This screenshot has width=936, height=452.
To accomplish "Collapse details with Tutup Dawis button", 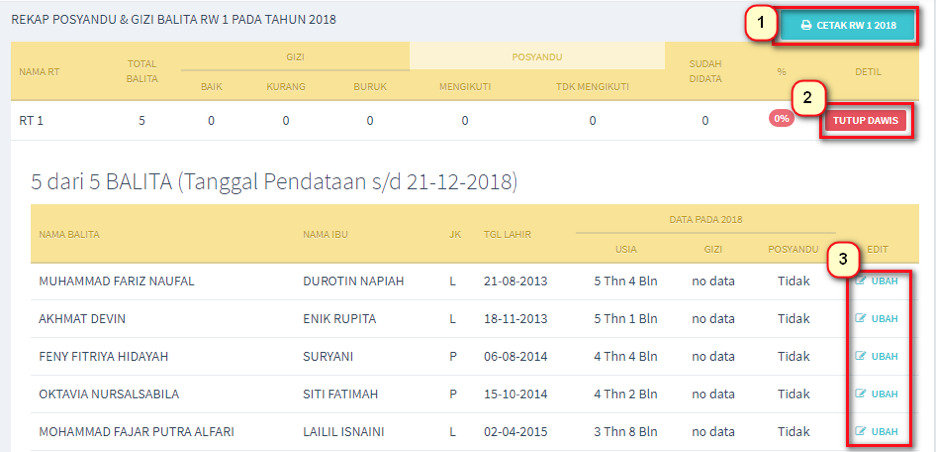I will pos(866,121).
